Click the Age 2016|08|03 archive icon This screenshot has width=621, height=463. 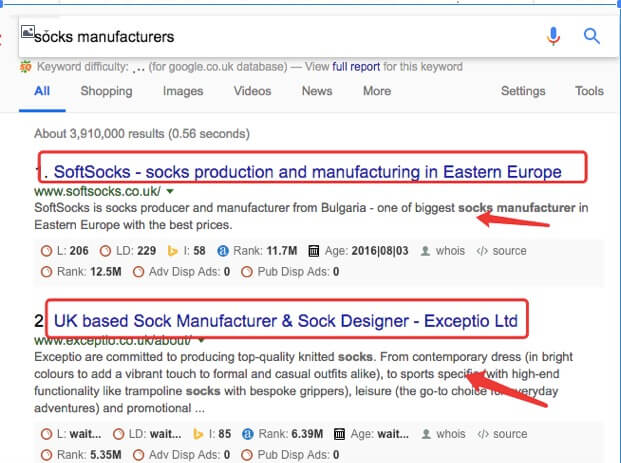314,251
